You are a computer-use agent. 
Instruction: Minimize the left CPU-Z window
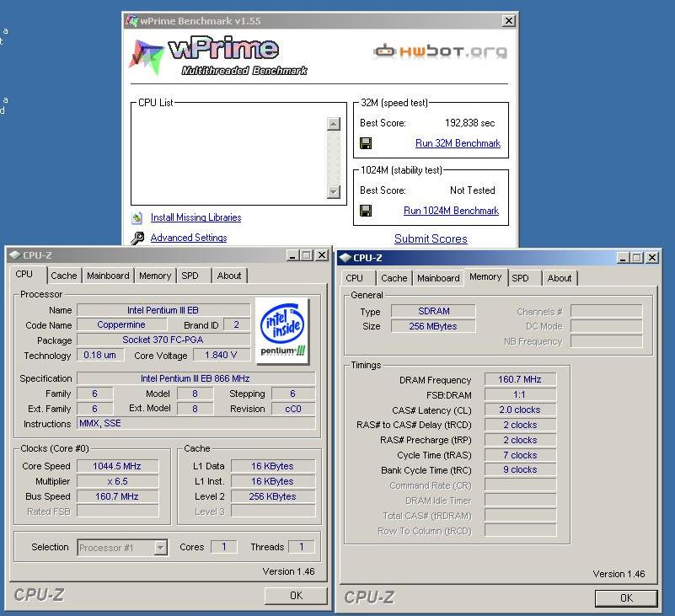(x=292, y=255)
